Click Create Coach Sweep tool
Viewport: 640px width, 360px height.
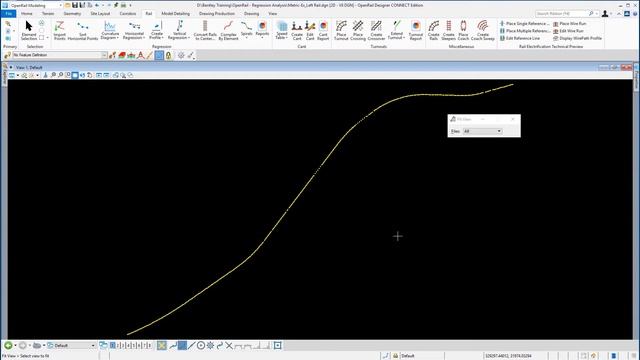[x=482, y=31]
